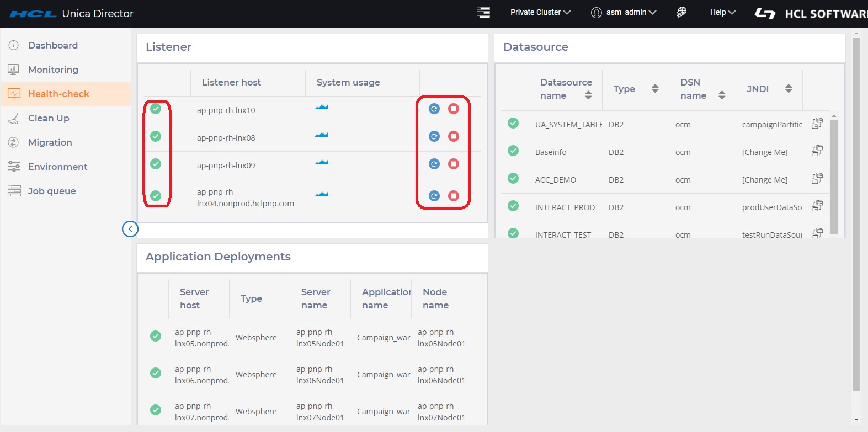Open the Help dropdown menu
Viewport: 868px width, 432px height.
pos(722,12)
